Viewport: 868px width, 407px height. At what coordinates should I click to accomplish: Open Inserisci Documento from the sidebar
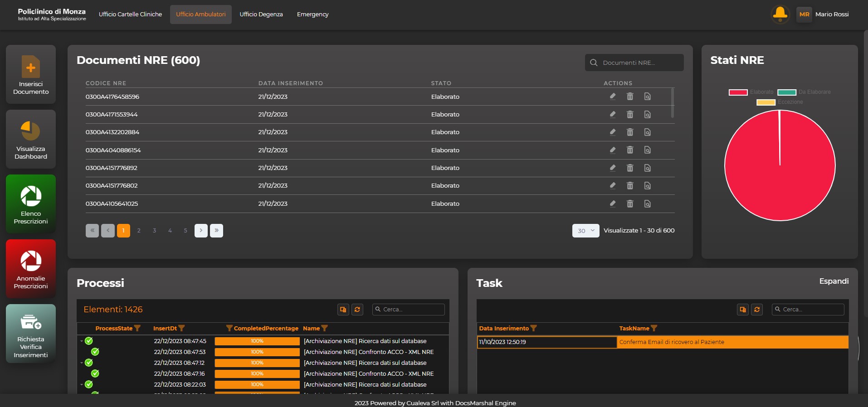tap(31, 75)
